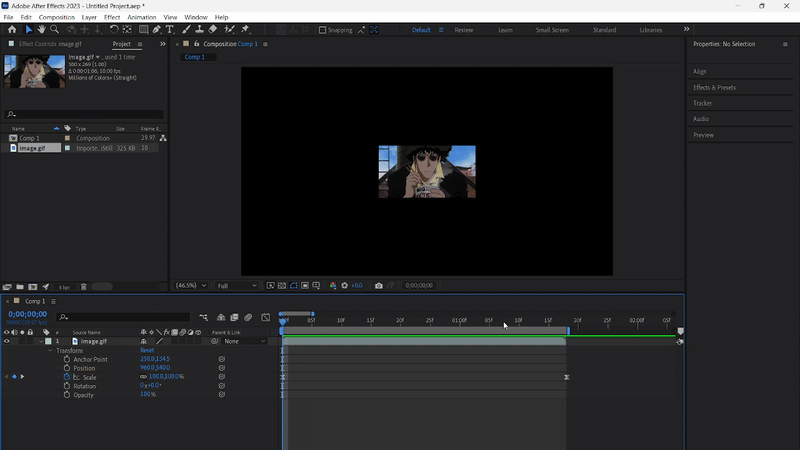Viewport: 800px width, 450px height.
Task: Select the Pan Behind anchor point tool
Action: point(127,30)
